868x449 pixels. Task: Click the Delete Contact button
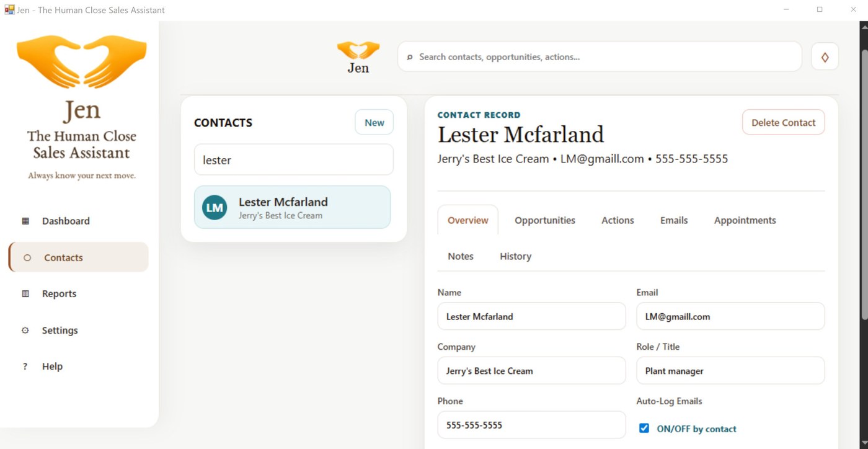[x=783, y=122]
